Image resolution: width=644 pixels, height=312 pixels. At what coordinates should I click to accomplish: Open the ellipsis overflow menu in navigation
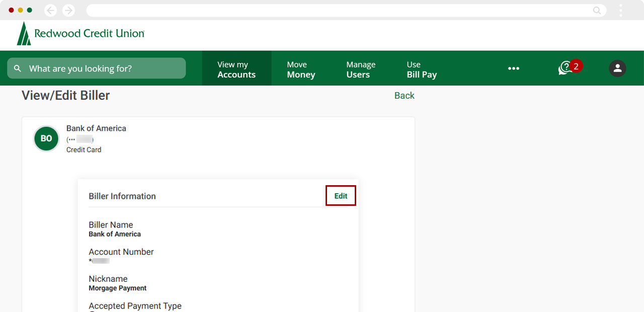(x=514, y=68)
